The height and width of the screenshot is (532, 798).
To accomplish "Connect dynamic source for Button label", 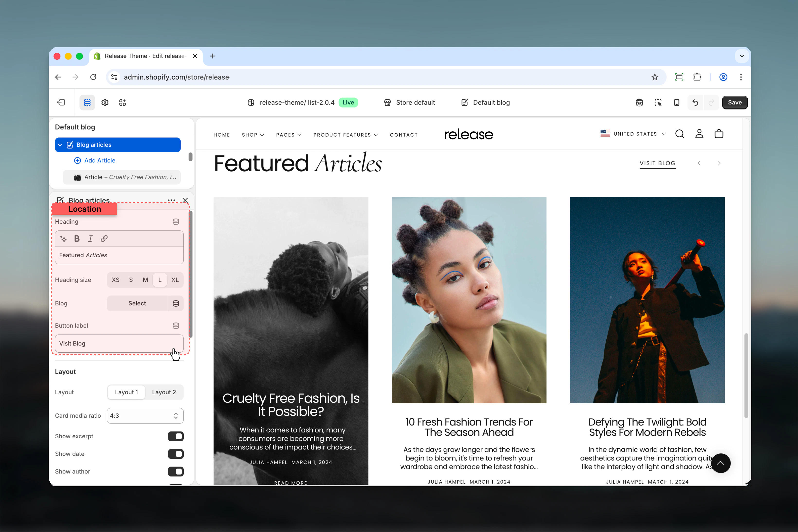I will (176, 326).
